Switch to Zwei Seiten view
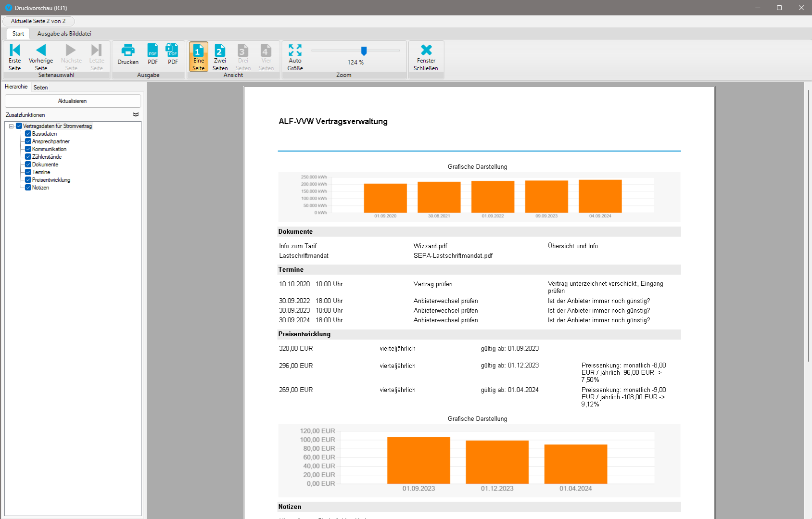Screen dimensions: 812x519 coord(220,51)
